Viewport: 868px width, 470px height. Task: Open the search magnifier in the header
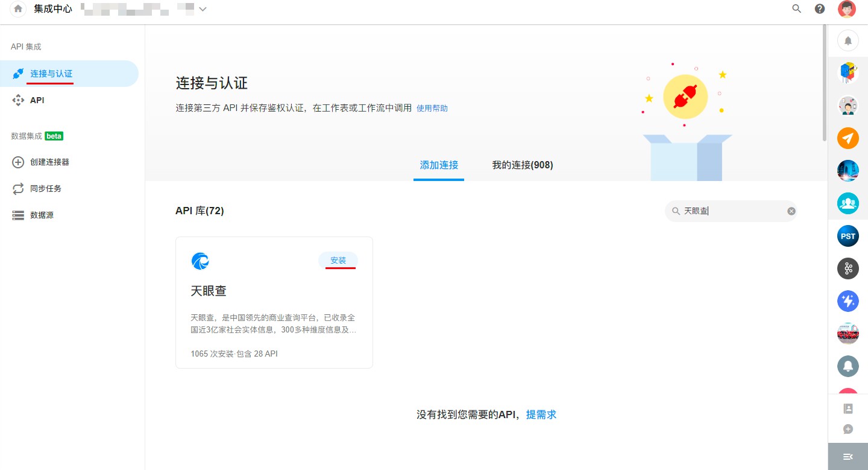tap(796, 9)
